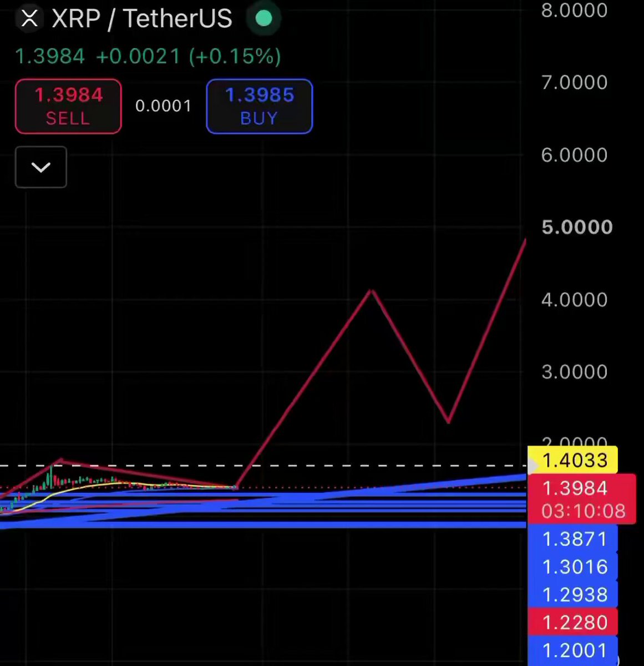
Task: Click the 5.0000 price axis tick
Action: (x=577, y=227)
